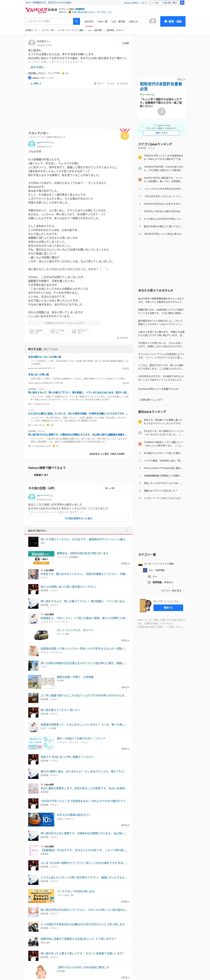The width and height of the screenshot is (210, 980).
Task: Click the ad arrow circle button
Action: pos(162,111)
